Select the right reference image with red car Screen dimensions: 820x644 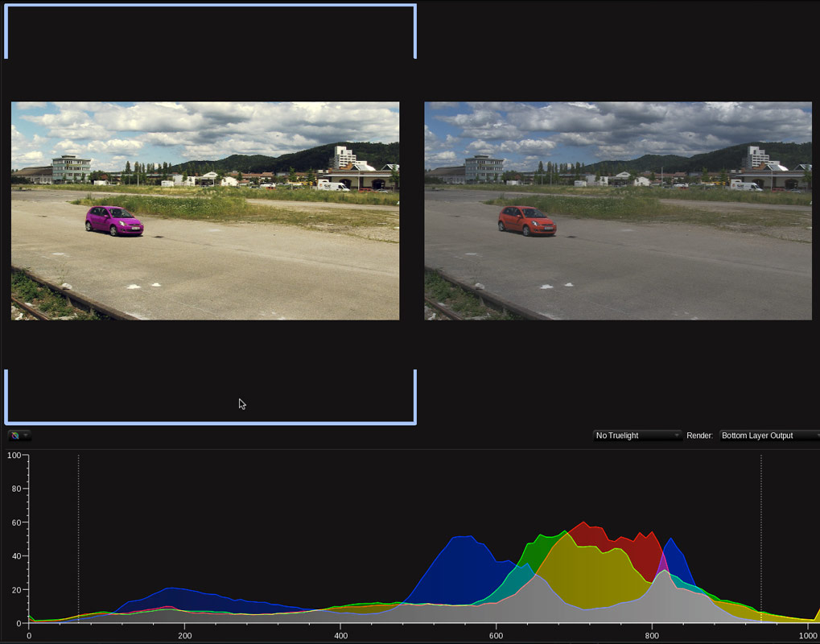[x=618, y=209]
